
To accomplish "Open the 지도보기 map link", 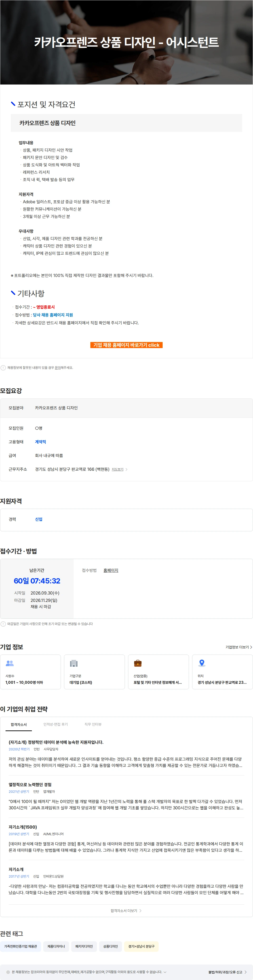I will [x=117, y=469].
